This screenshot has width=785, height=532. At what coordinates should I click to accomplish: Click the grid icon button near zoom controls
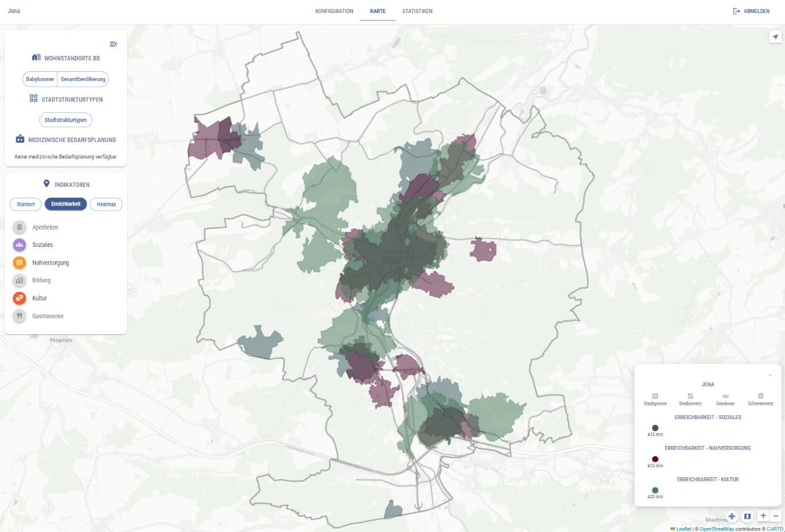pos(732,516)
